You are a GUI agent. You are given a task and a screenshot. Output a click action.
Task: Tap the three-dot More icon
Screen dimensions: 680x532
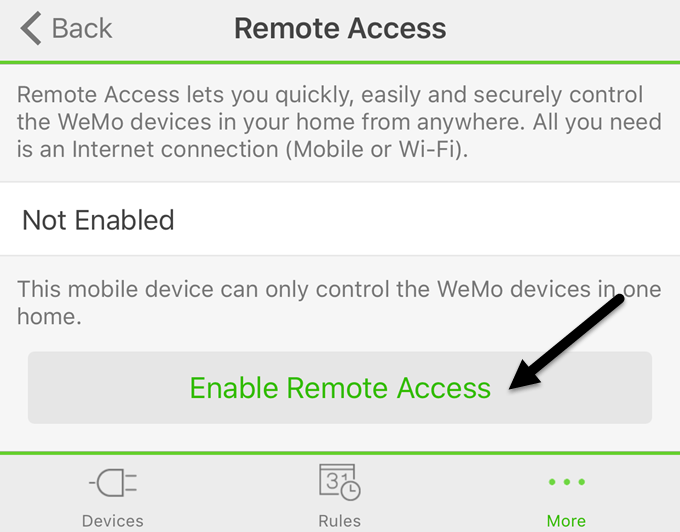point(566,482)
